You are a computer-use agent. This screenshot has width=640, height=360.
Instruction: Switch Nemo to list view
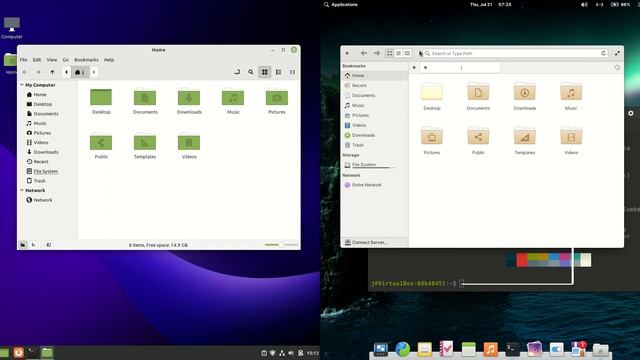[278, 72]
